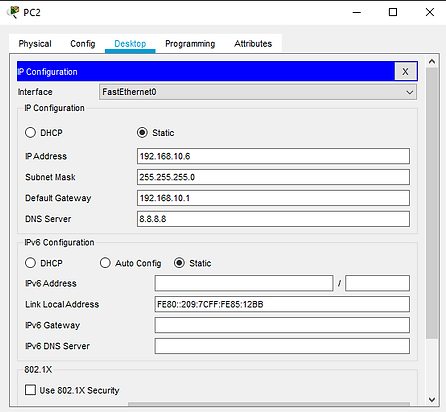Maximize the PC2 window

click(x=393, y=12)
